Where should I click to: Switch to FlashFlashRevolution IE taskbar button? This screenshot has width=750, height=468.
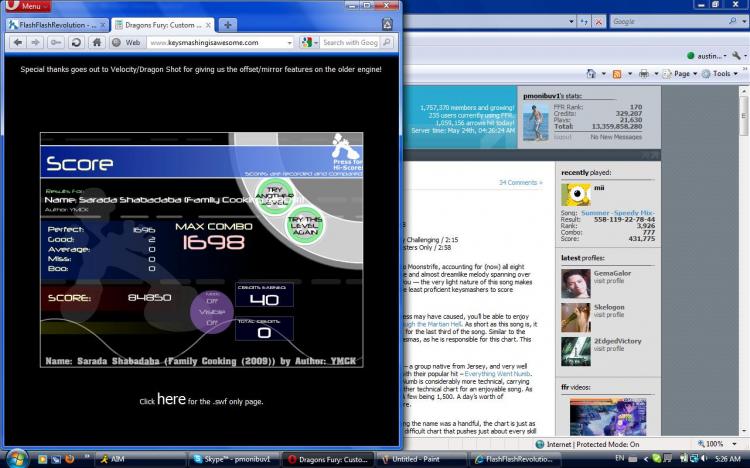515,459
